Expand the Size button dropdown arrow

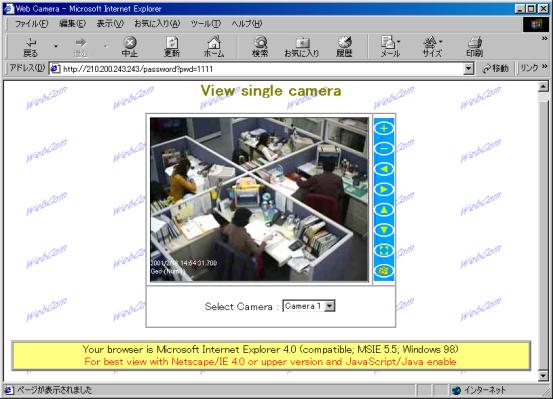(441, 41)
